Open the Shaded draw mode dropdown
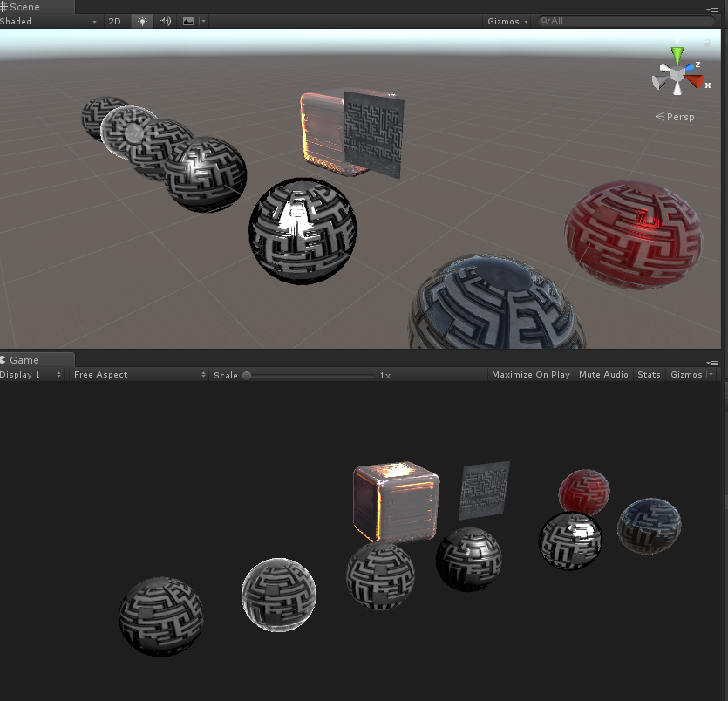Viewport: 728px width, 701px height. 49,21
